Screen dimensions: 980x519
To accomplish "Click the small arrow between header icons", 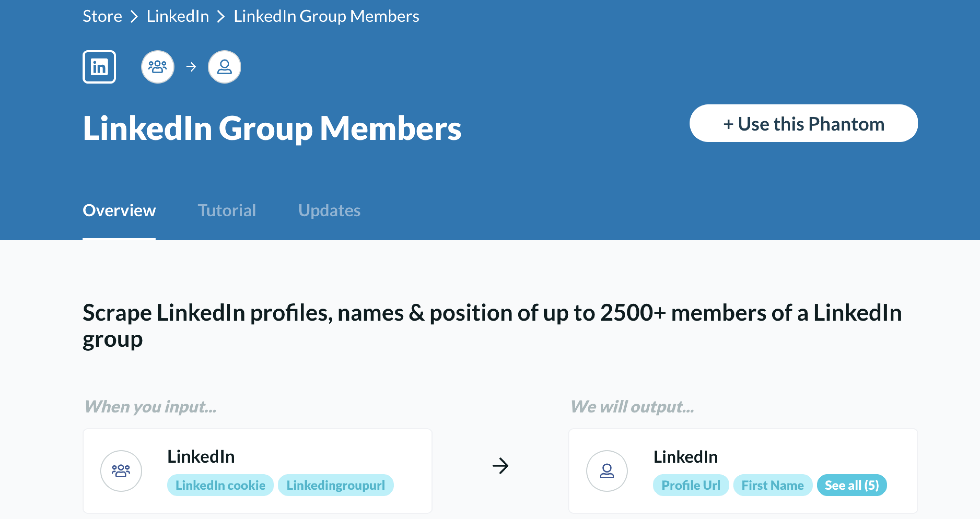I will (191, 67).
